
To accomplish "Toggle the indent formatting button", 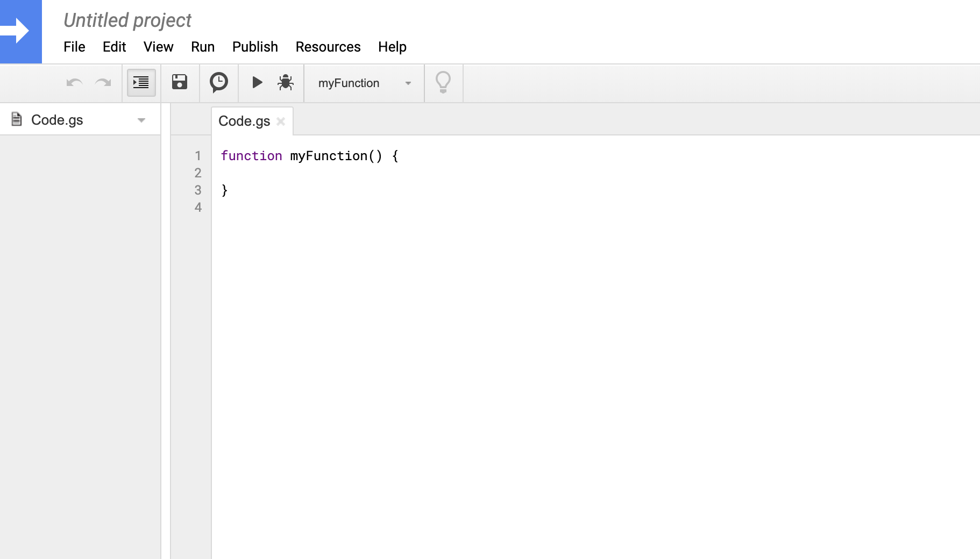I will click(141, 83).
